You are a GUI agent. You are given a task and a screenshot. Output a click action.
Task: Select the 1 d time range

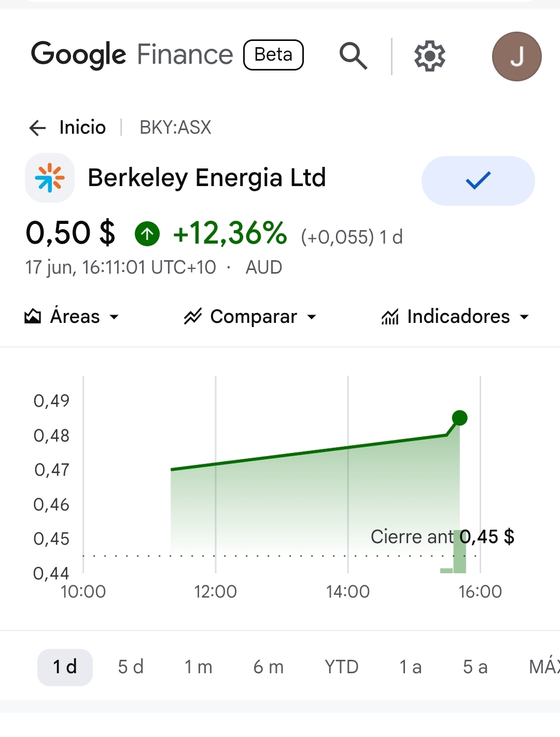click(x=65, y=667)
